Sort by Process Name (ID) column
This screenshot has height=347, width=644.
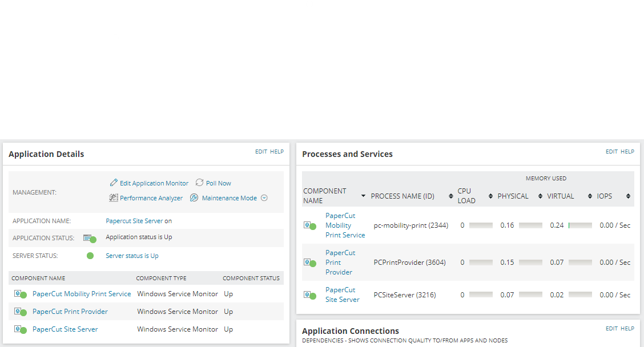pos(451,196)
